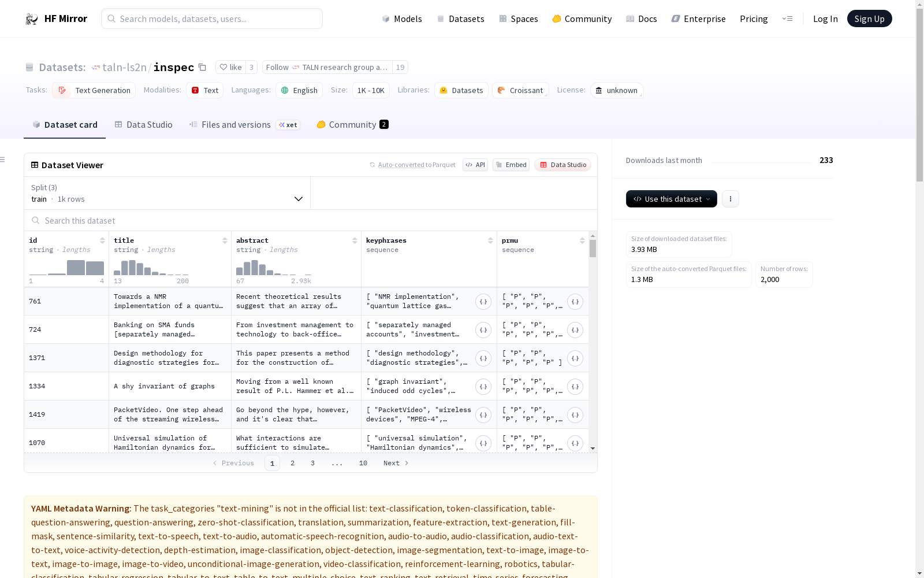Open Enterprise page
This screenshot has height=578, width=924.
698,18
